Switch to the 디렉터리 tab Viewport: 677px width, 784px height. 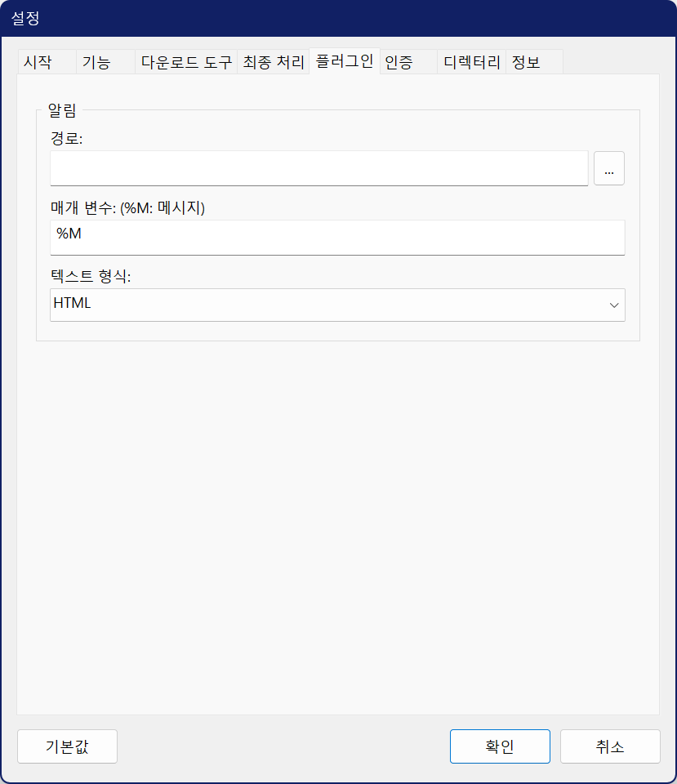pyautogui.click(x=471, y=62)
